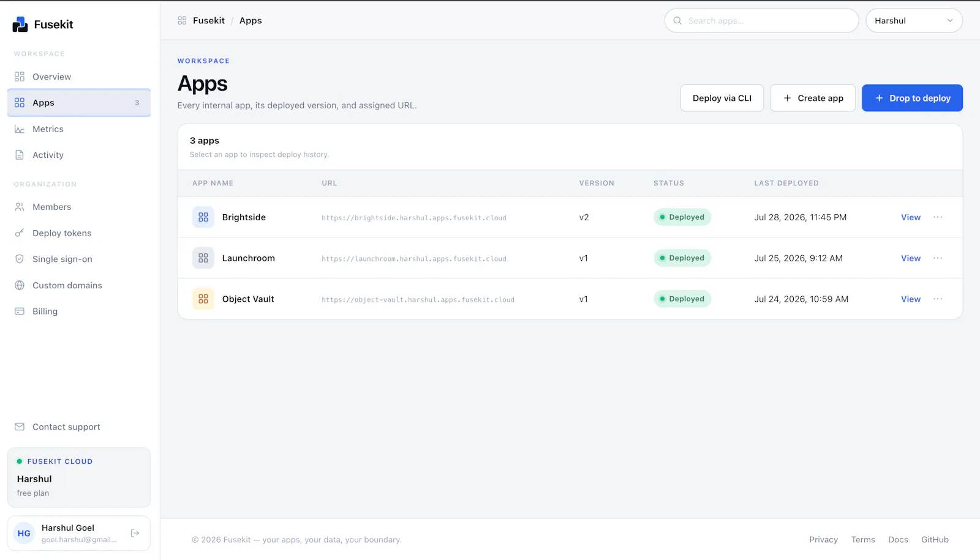Open the Docs footer link
The width and height of the screenshot is (980, 560).
point(898,539)
